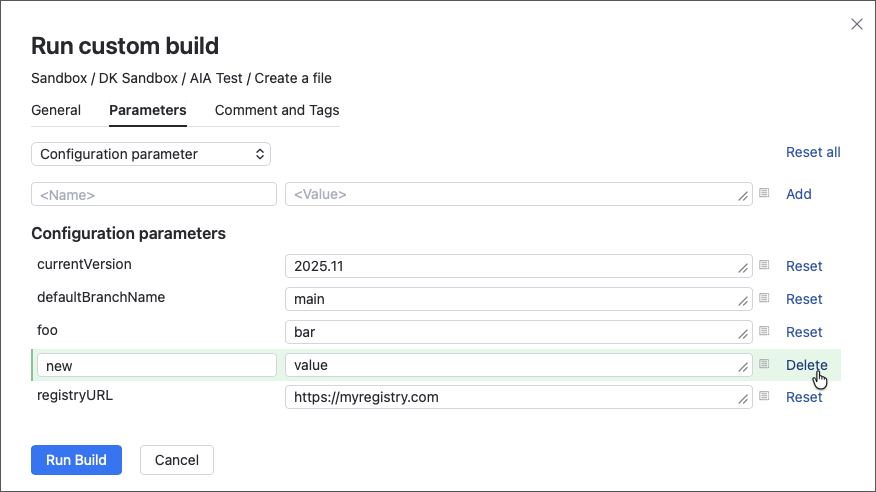Screen dimensions: 876x492
Task: Open text editor icon for foo value
Action: coord(764,331)
